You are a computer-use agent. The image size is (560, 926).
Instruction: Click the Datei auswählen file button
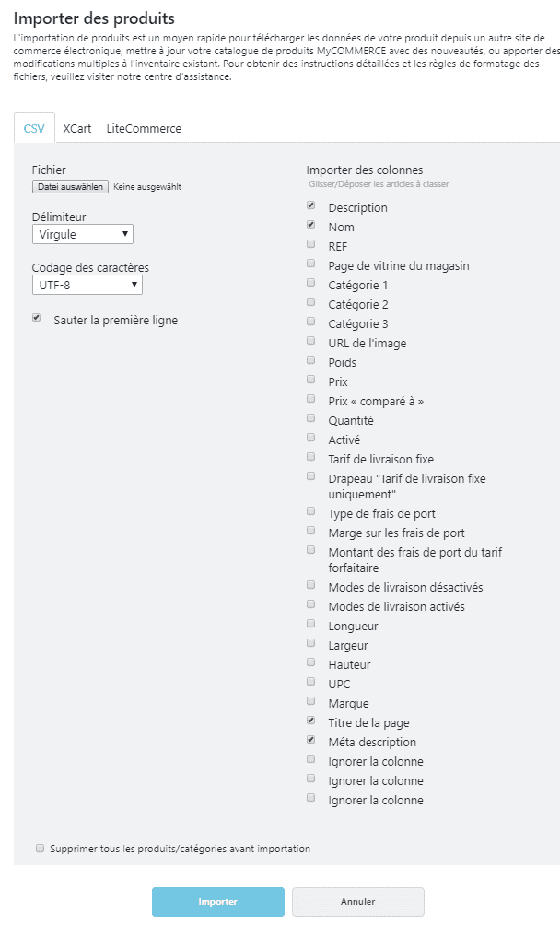tap(70, 187)
